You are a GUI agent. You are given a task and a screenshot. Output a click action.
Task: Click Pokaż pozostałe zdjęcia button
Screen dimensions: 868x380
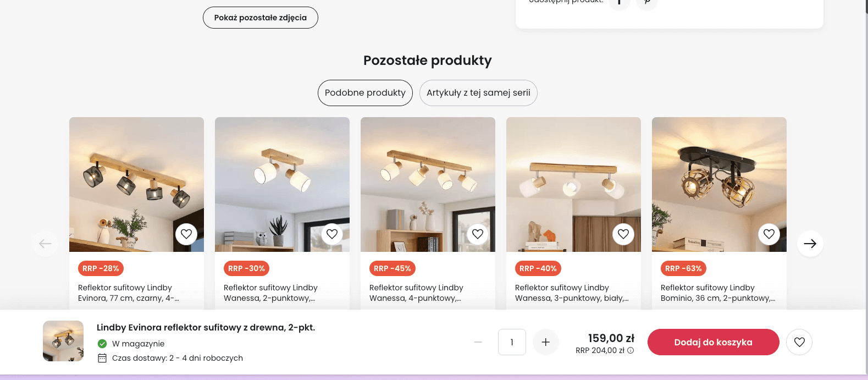click(261, 18)
